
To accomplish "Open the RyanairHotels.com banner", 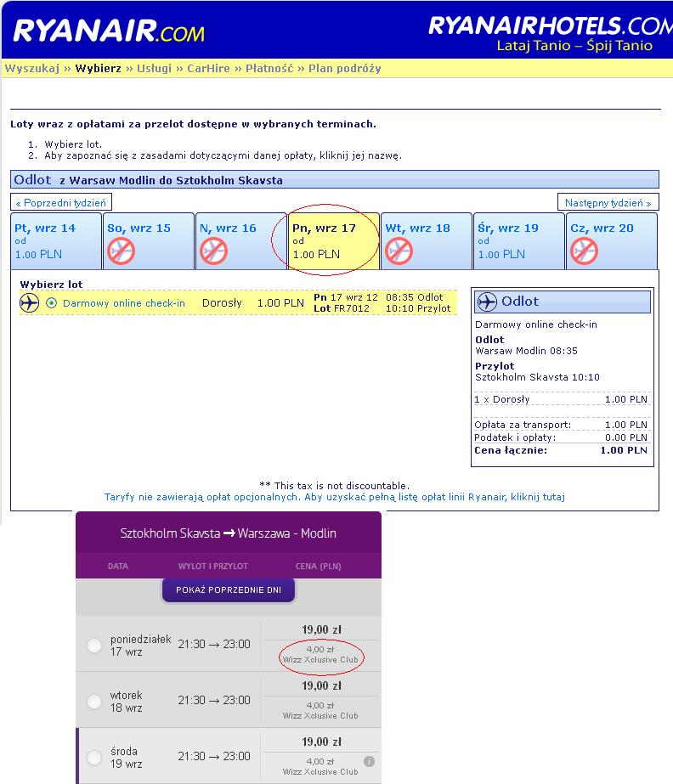I will tap(550, 34).
